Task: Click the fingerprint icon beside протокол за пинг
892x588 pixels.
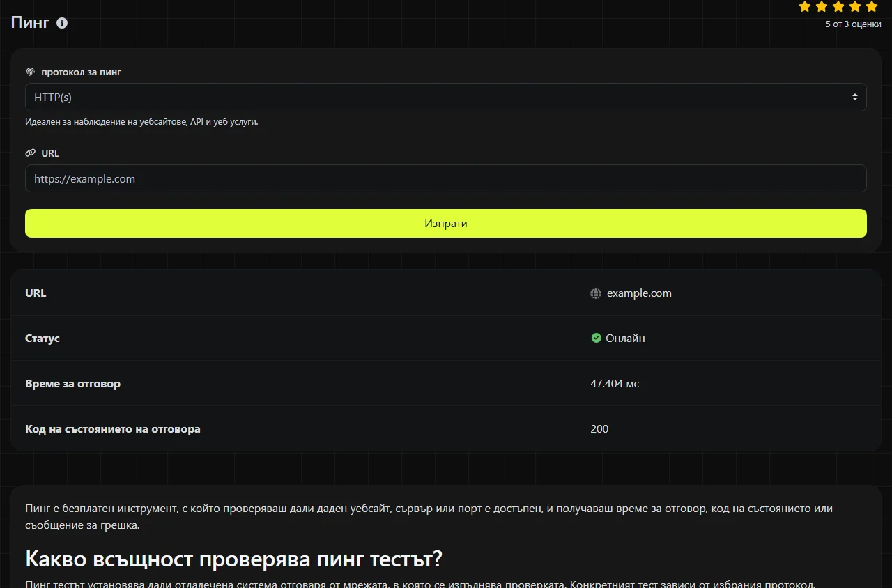Action: [30, 72]
